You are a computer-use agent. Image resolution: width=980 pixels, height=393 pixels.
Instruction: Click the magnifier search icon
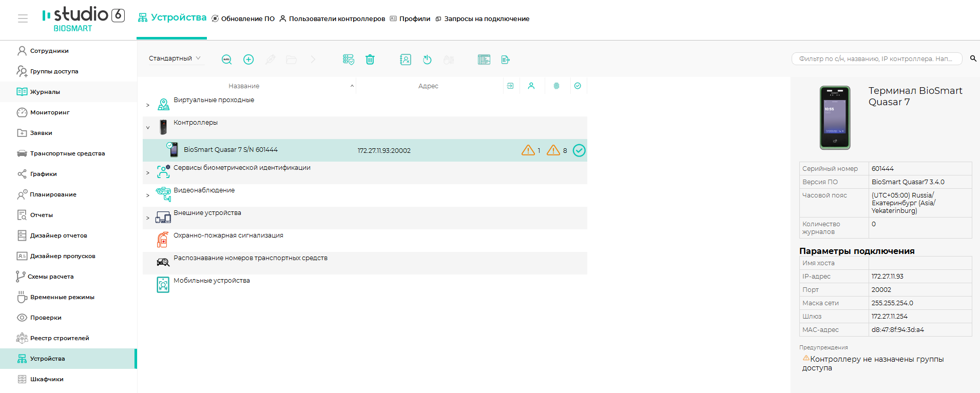coord(973,58)
